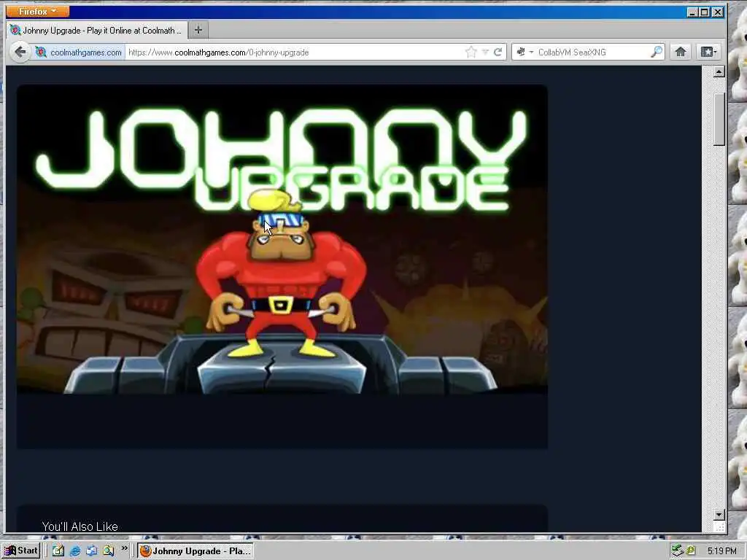Minimize the Firefox window

[693, 12]
